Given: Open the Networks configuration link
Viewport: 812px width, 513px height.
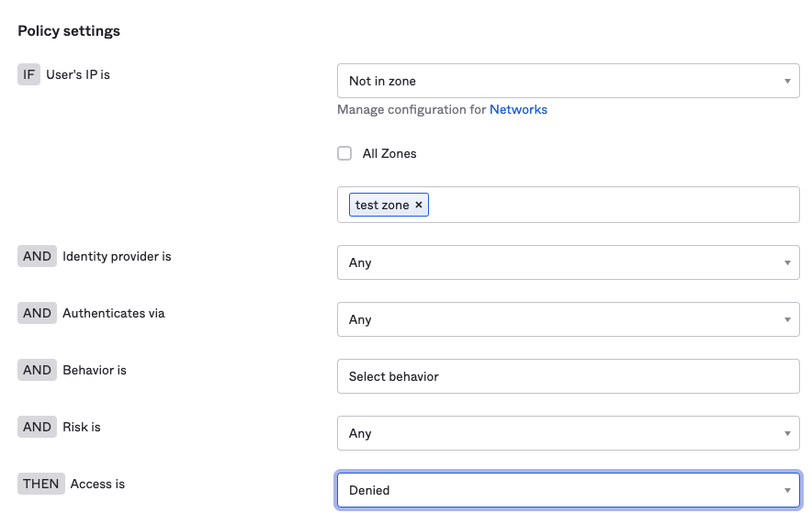Looking at the screenshot, I should click(x=518, y=109).
